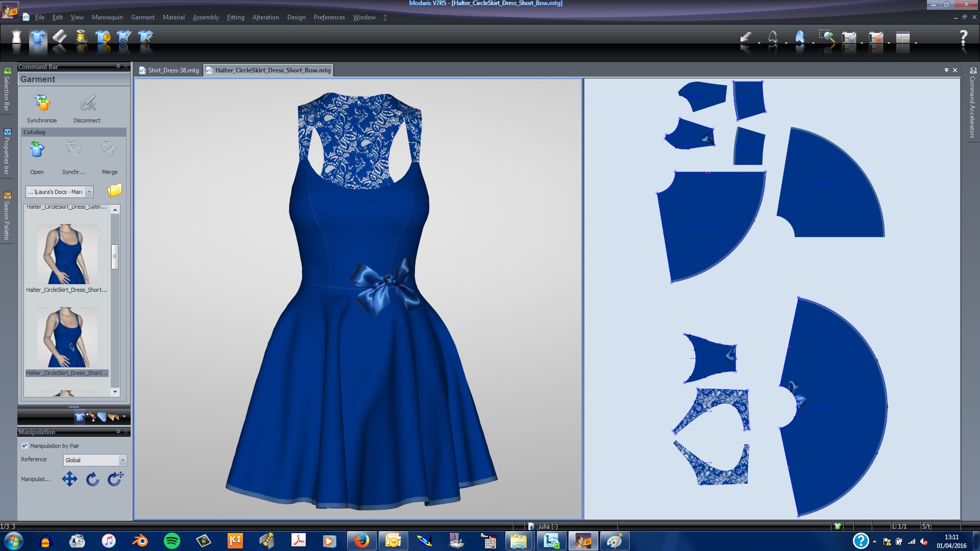Click the yellow folder browse icon
This screenshot has width=980, height=551.
pyautogui.click(x=114, y=191)
